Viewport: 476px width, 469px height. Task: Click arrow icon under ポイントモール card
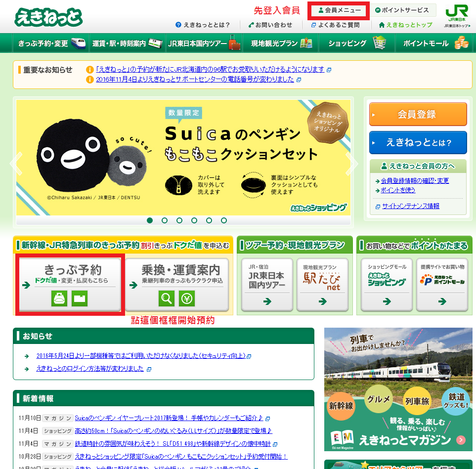442,301
